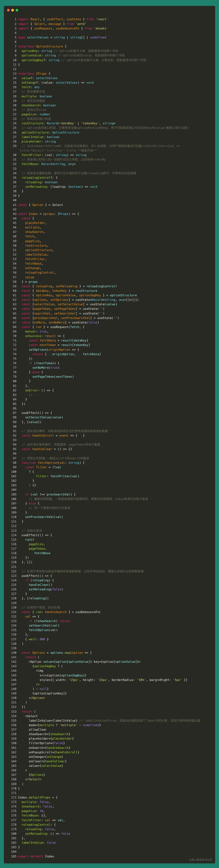The width and height of the screenshot is (219, 868).
Task: Click the 'resStructure: Record<...>' type line
Action: click(x=68, y=123)
